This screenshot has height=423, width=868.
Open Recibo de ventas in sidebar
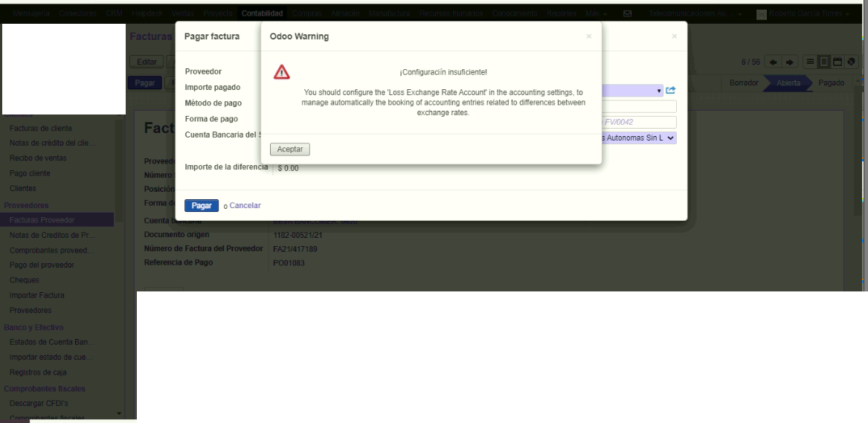point(38,158)
